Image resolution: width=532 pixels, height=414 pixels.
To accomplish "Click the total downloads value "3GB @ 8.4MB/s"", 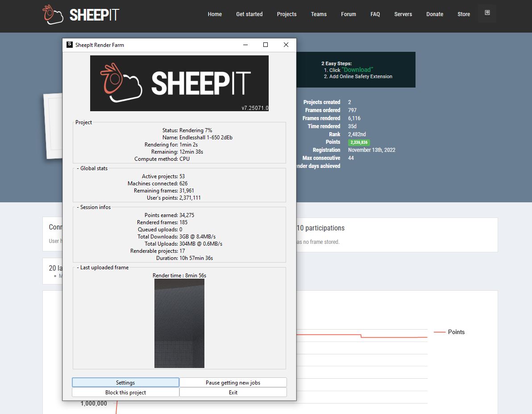I will tap(197, 237).
